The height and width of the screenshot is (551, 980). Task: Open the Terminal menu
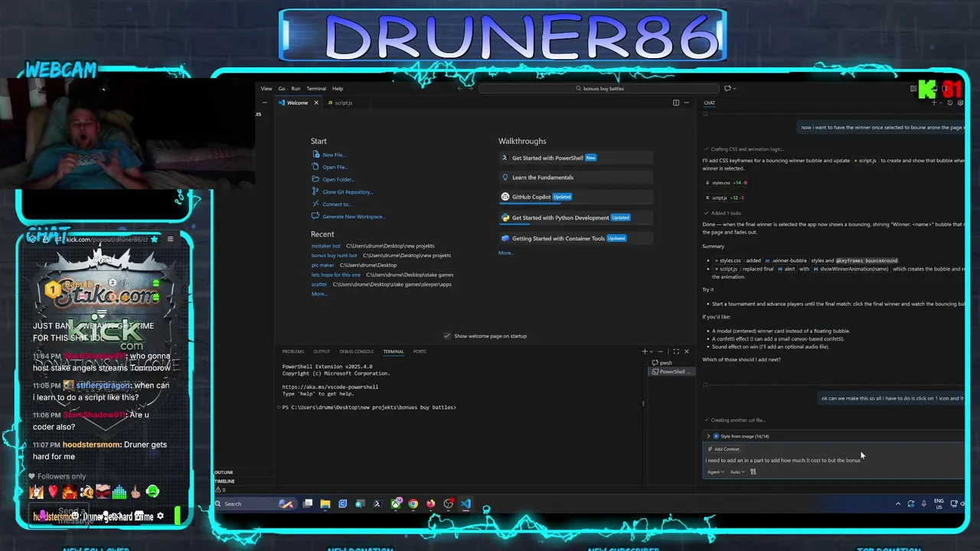click(316, 88)
